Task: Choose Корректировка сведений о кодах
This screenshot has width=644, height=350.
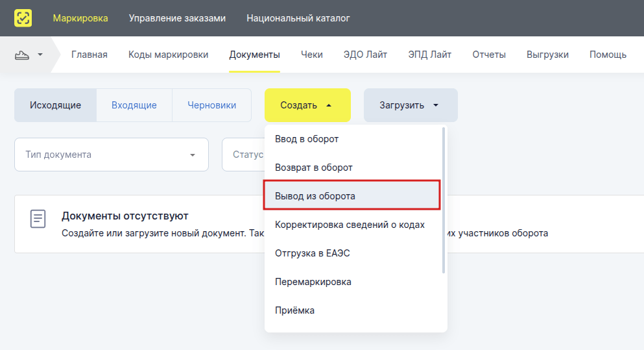Action: [x=353, y=225]
